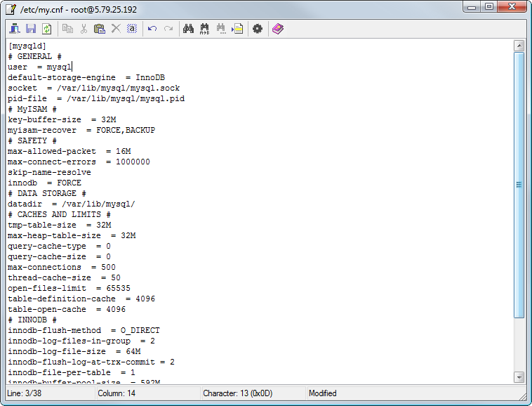
Task: Click 'max-connect-errors = 1000000' line
Action: pos(79,162)
